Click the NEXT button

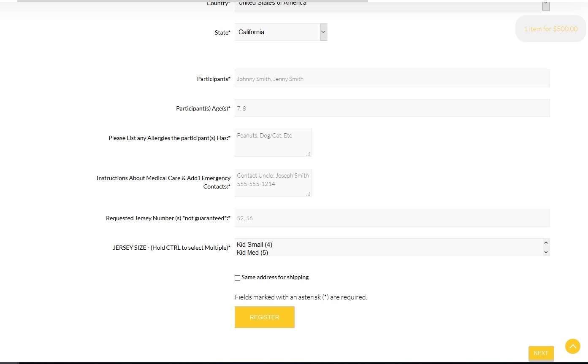541,353
